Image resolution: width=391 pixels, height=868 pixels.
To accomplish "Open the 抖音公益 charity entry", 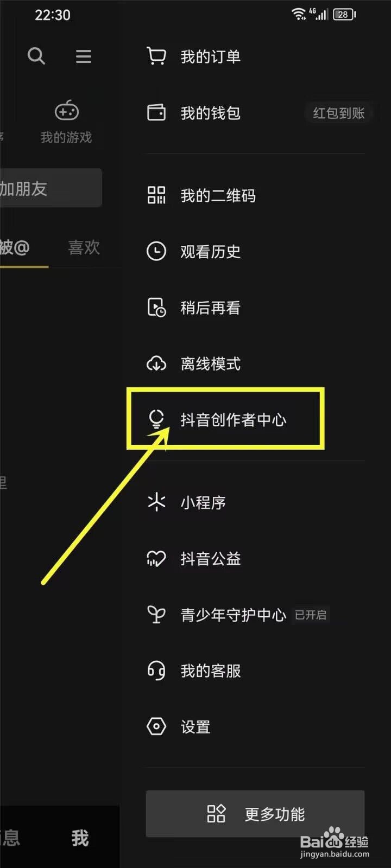I will [255, 559].
